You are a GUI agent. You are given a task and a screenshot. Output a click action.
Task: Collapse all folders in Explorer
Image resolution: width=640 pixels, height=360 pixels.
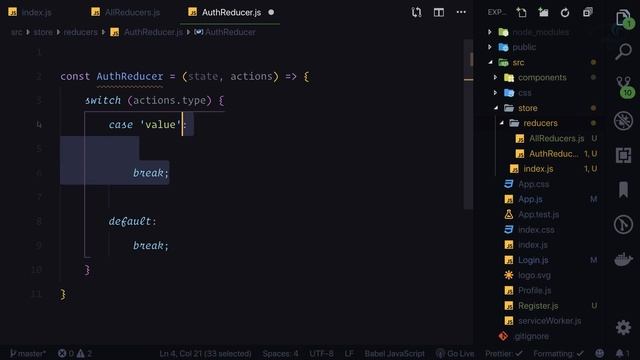pos(587,12)
